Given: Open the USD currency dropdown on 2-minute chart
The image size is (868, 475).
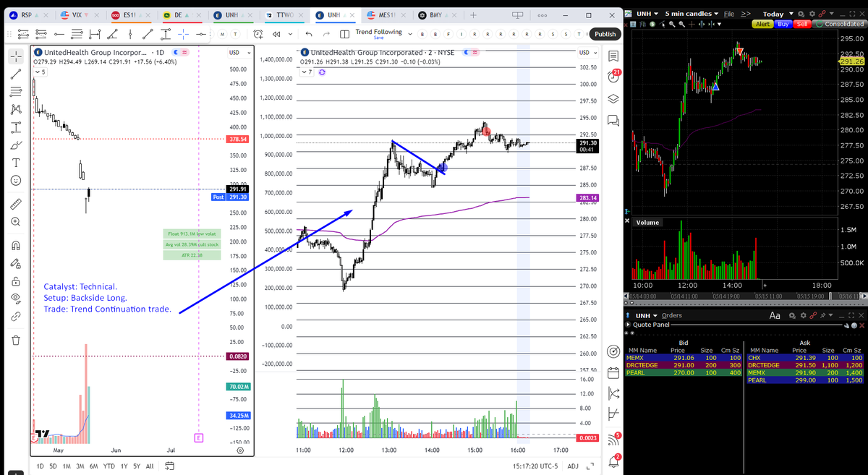Looking at the screenshot, I should 587,52.
